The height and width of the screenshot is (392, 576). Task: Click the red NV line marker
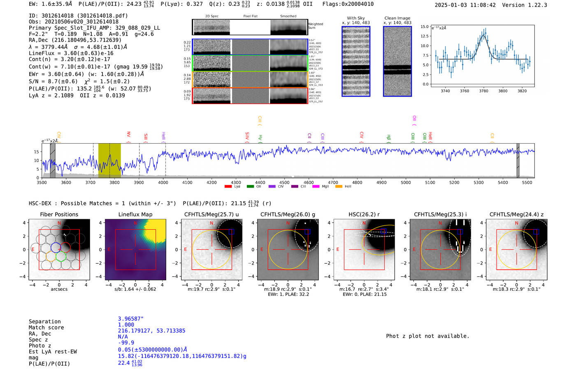129,137
